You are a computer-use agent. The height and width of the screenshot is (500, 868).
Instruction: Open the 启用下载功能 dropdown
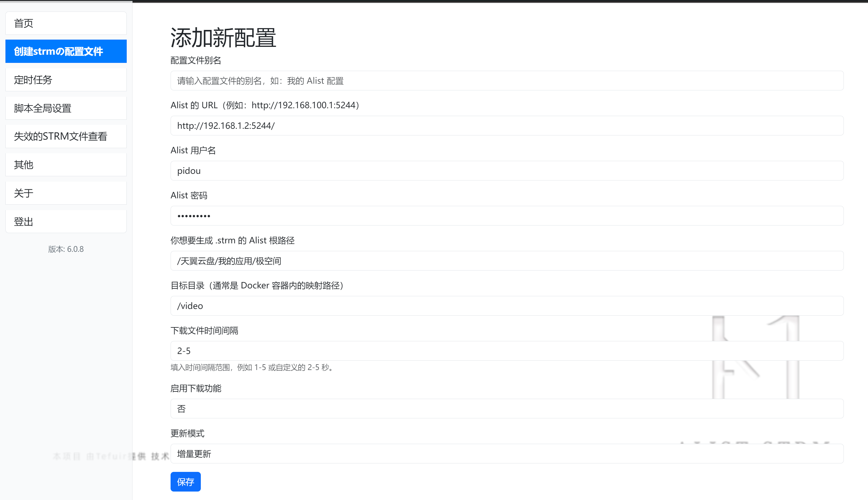[x=507, y=409]
